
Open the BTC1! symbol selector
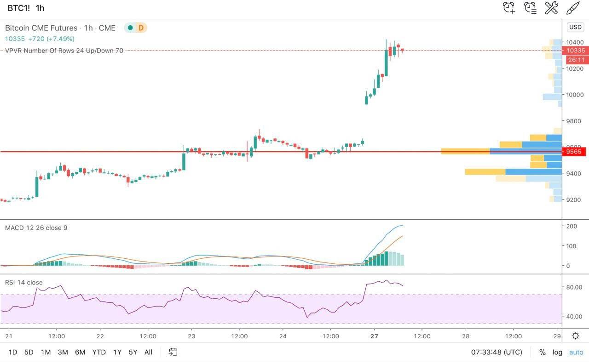19,8
